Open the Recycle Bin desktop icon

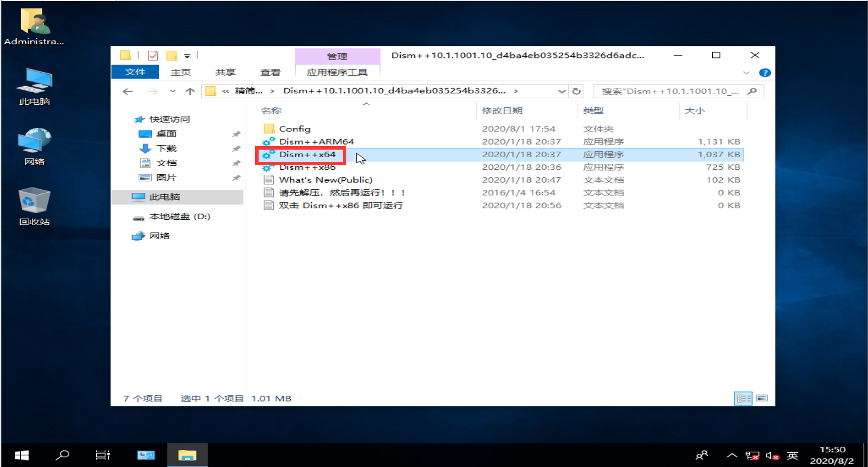pyautogui.click(x=34, y=207)
